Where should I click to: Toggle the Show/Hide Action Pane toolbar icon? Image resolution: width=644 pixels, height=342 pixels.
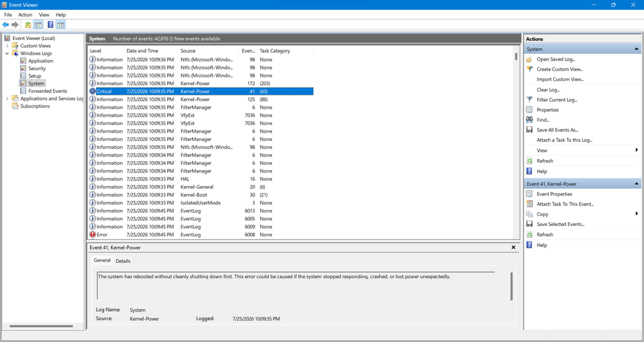[61, 24]
